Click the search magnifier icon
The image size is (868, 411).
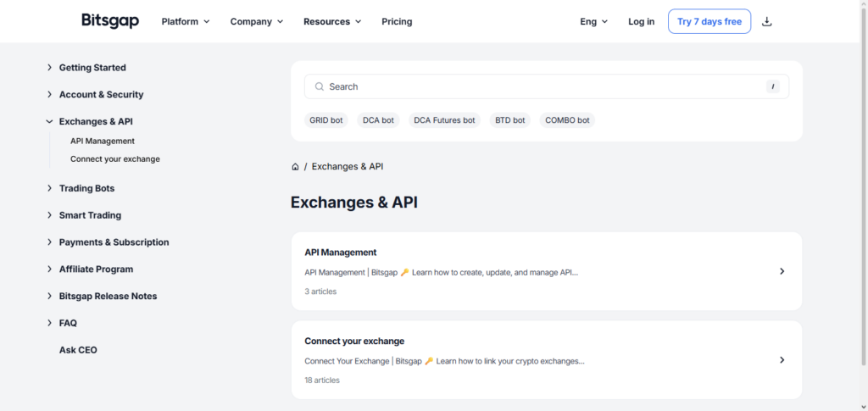pyautogui.click(x=319, y=86)
